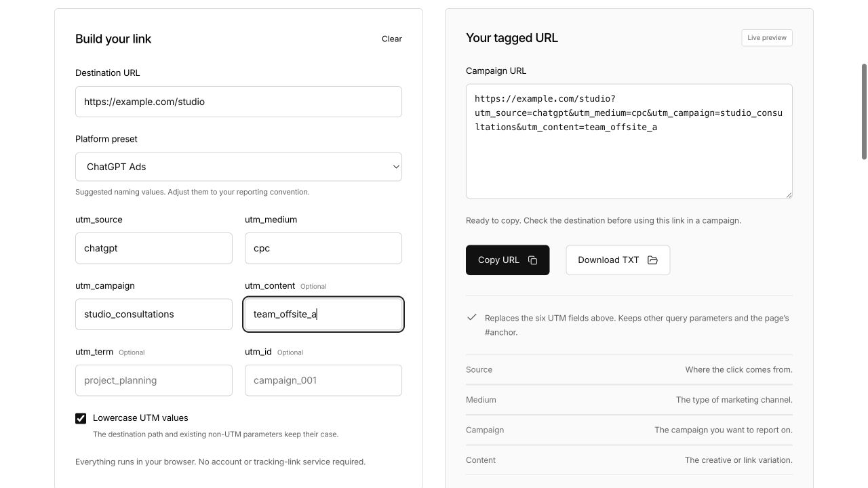Screen dimensions: 868x488
Task: Click the utm_medium input field
Action: (x=323, y=248)
